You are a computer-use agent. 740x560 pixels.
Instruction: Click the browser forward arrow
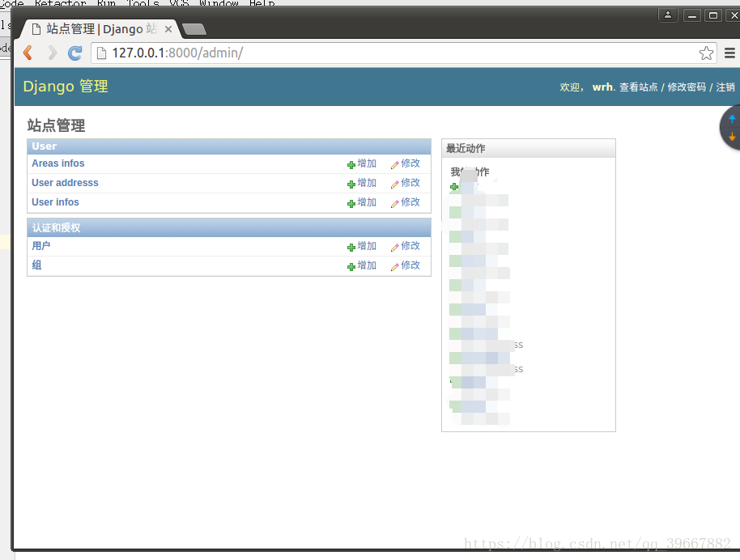click(52, 53)
